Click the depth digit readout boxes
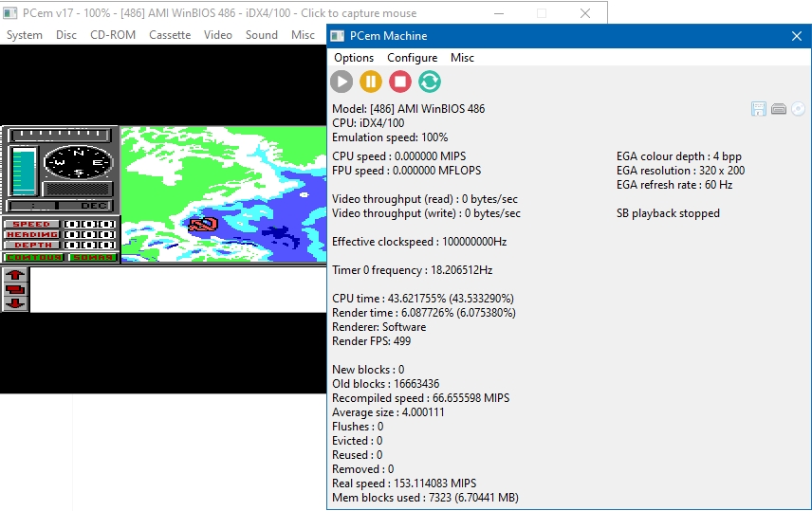 click(x=89, y=245)
